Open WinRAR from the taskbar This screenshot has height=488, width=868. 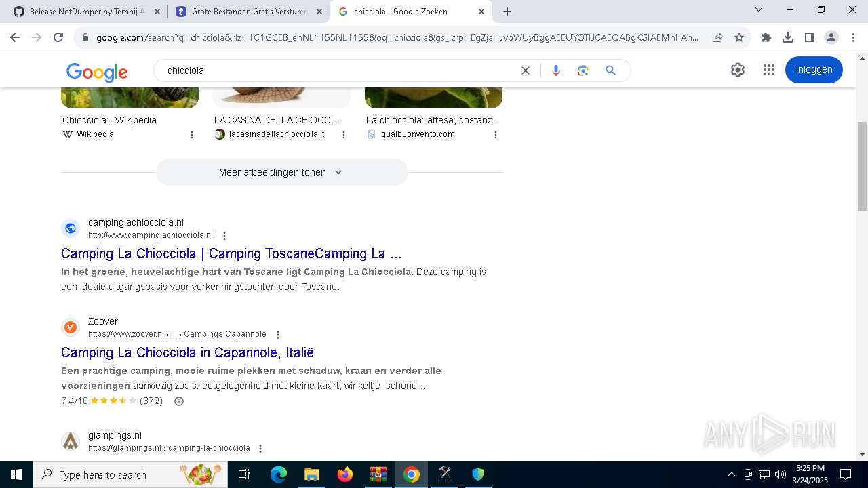(x=378, y=474)
